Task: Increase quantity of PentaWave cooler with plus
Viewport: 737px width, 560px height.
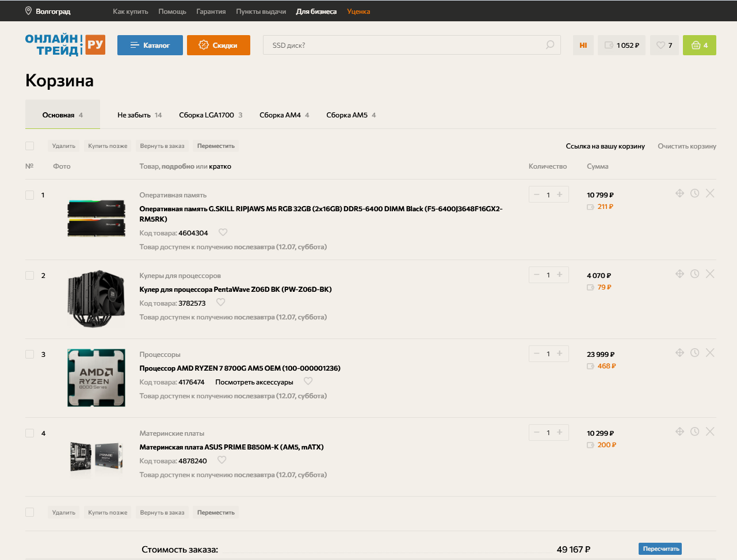Action: [560, 275]
